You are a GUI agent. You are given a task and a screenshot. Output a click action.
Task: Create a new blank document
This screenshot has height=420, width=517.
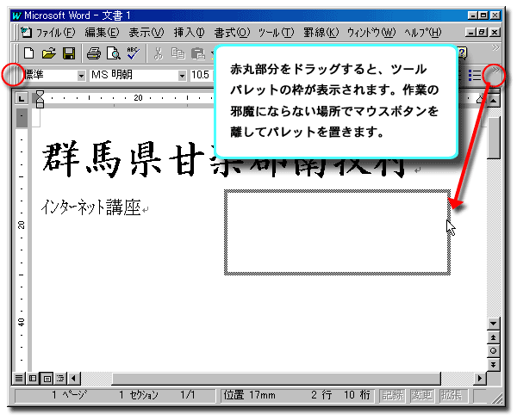click(29, 53)
